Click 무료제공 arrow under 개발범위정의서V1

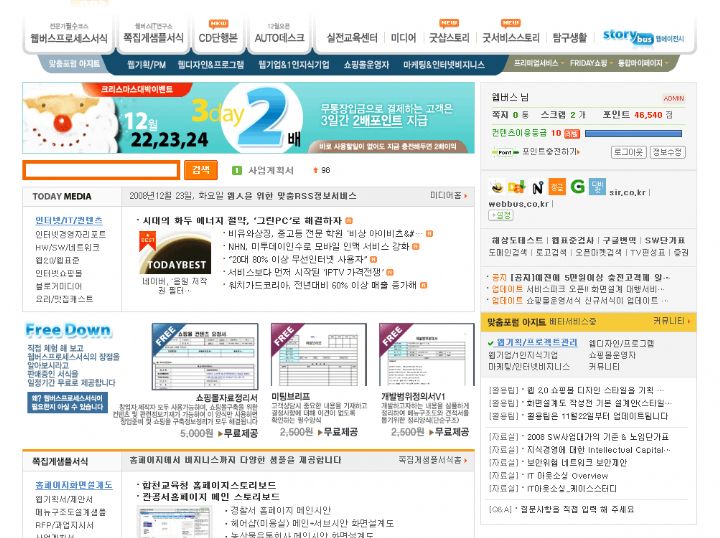point(449,432)
